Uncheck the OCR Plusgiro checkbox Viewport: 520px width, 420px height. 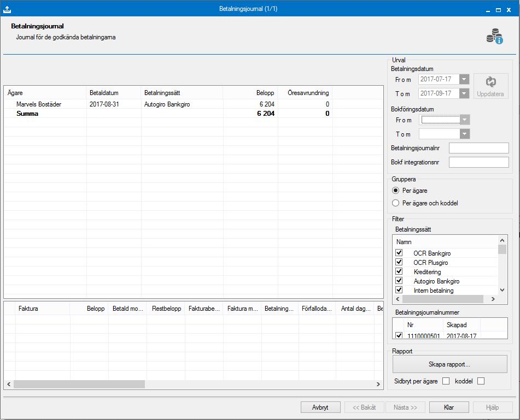(399, 262)
